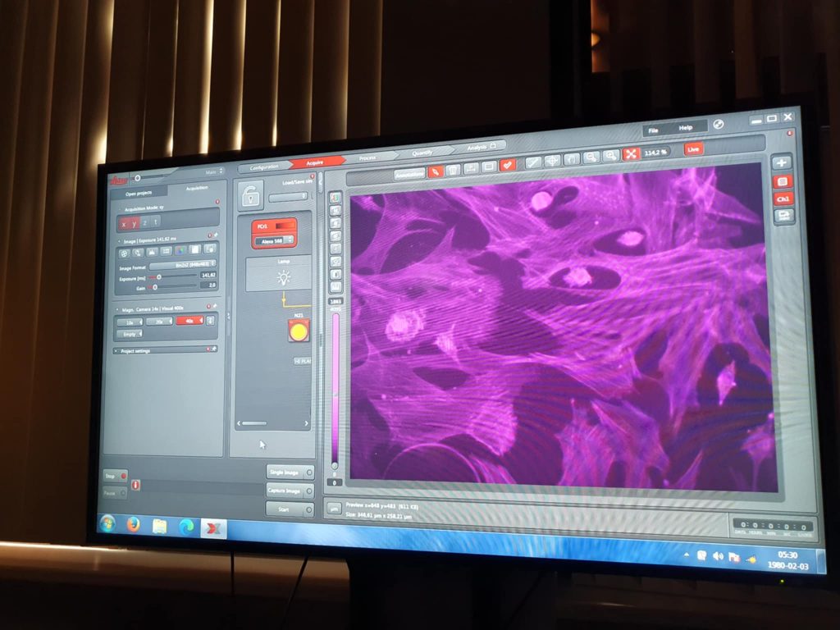Show hidden system tray icons arrow
The width and height of the screenshot is (840, 630).
(687, 555)
